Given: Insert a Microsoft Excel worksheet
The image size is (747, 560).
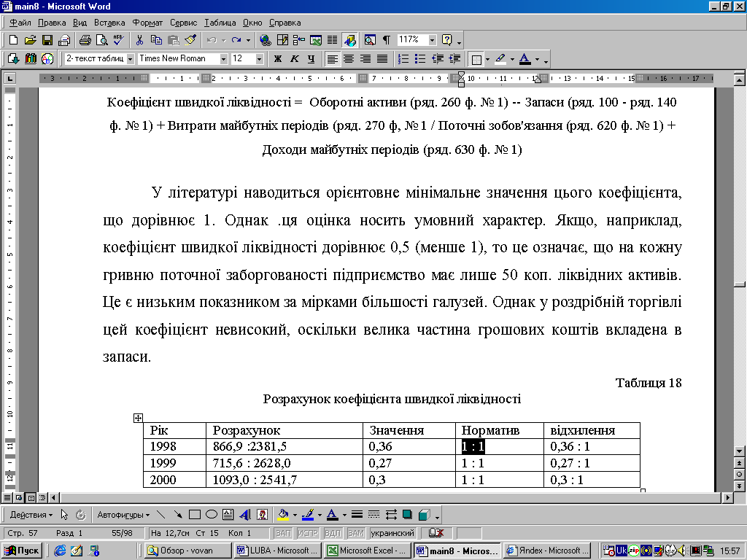Looking at the screenshot, I should click(x=315, y=40).
